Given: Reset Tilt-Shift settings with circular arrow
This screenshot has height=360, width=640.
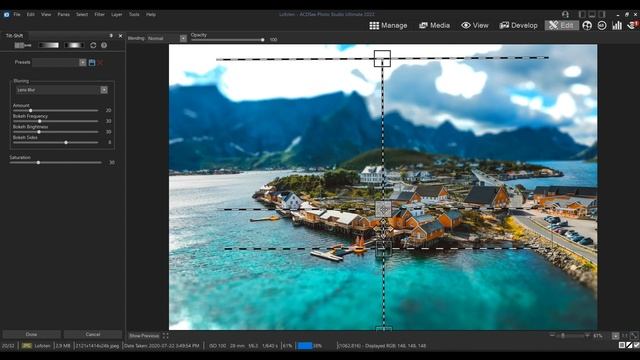Looking at the screenshot, I should (93, 45).
